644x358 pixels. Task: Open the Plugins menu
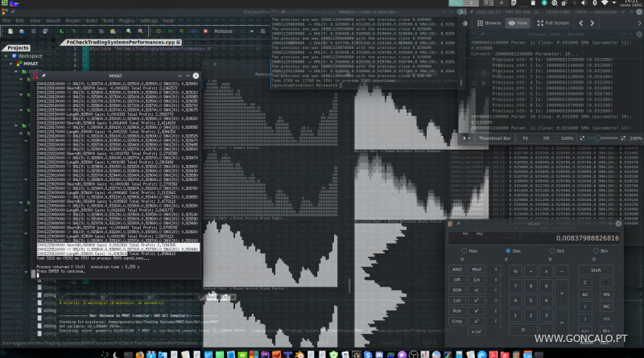126,20
